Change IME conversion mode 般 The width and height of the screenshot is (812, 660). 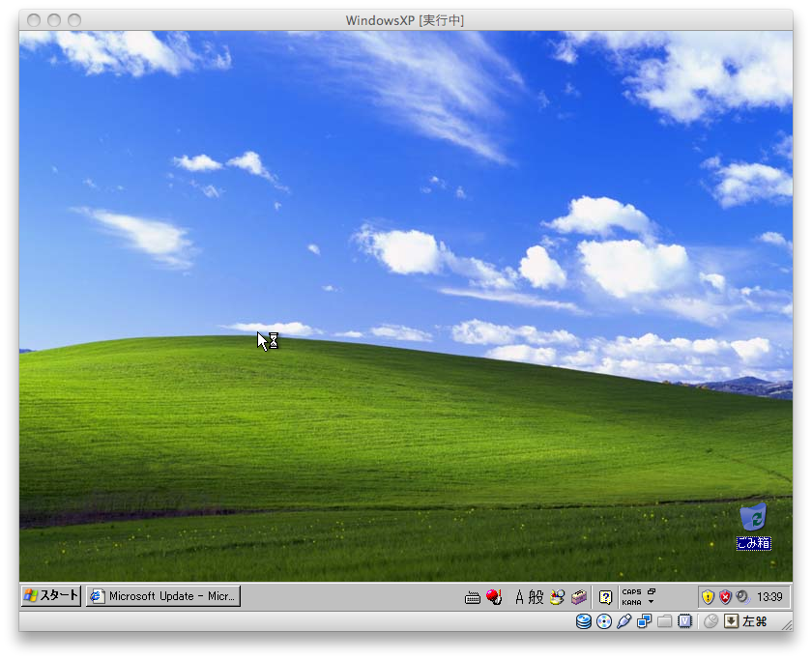tap(536, 597)
